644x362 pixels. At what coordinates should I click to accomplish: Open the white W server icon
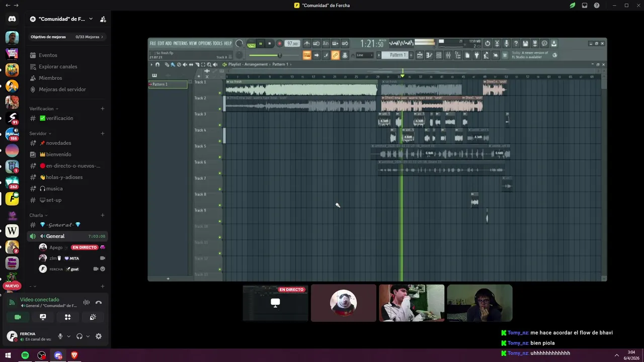(x=12, y=231)
